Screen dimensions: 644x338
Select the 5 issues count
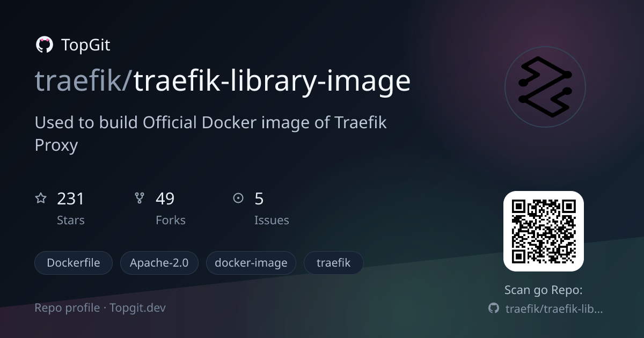tap(259, 199)
